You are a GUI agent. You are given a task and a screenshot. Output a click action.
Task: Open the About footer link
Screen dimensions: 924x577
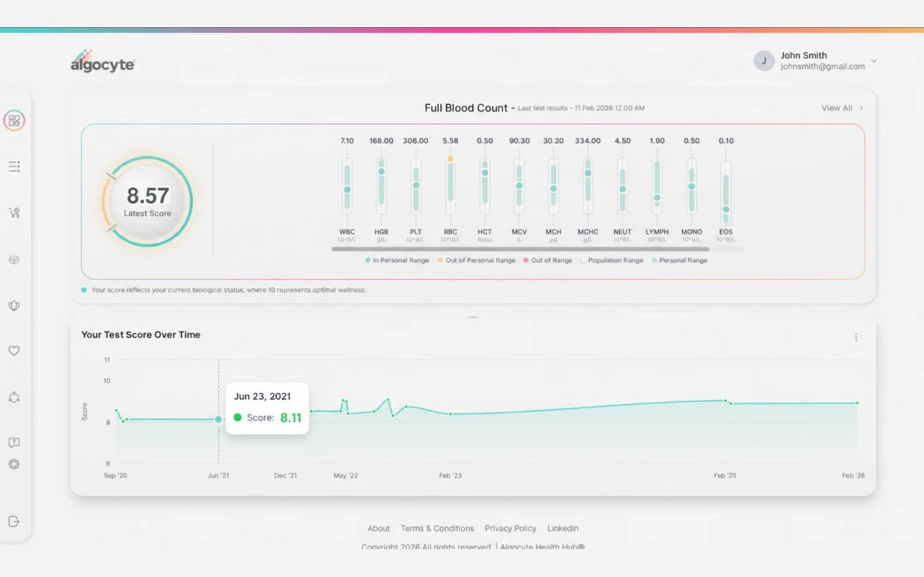379,528
